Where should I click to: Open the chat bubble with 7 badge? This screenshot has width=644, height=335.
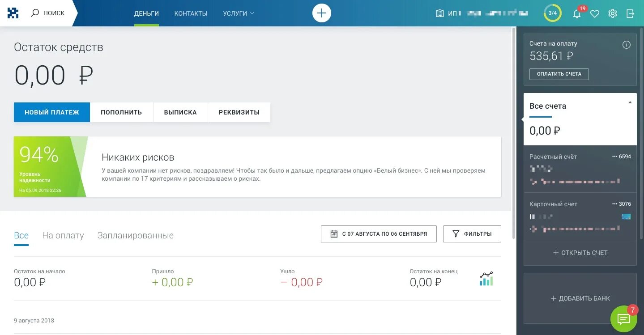click(x=624, y=318)
